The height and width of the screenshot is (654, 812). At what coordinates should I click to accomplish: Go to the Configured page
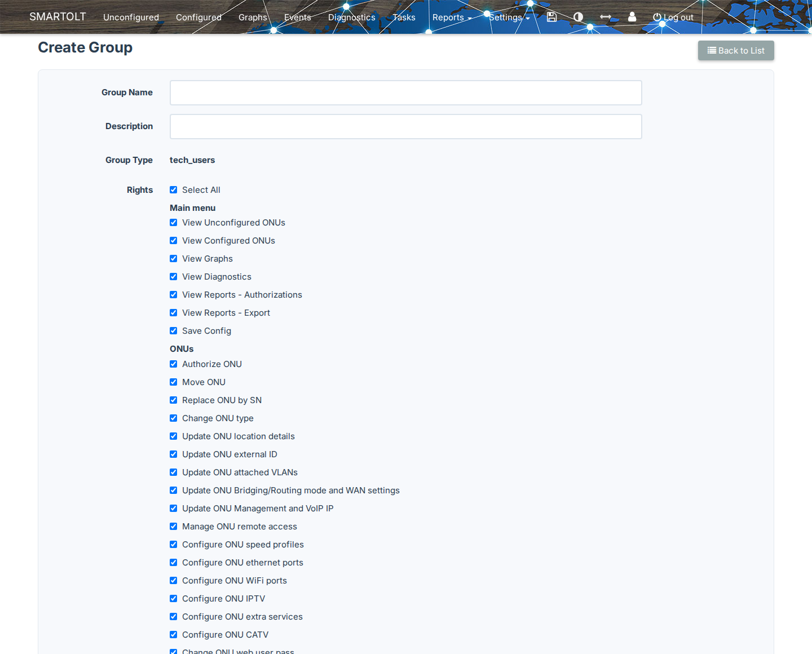[198, 17]
